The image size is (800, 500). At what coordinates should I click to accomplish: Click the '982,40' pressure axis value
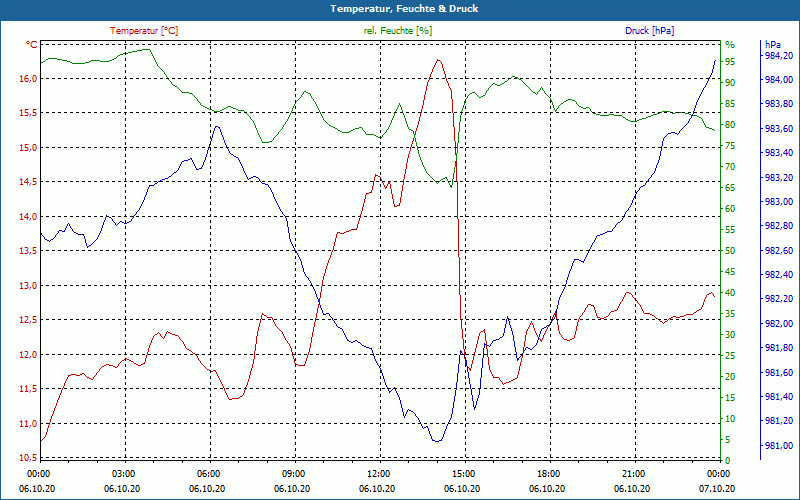(x=779, y=275)
